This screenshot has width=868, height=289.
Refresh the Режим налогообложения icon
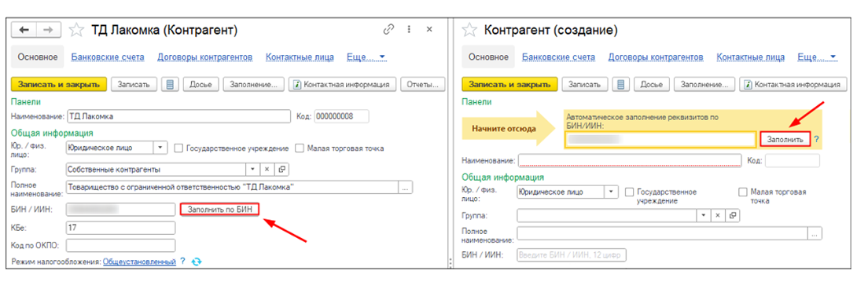(196, 262)
